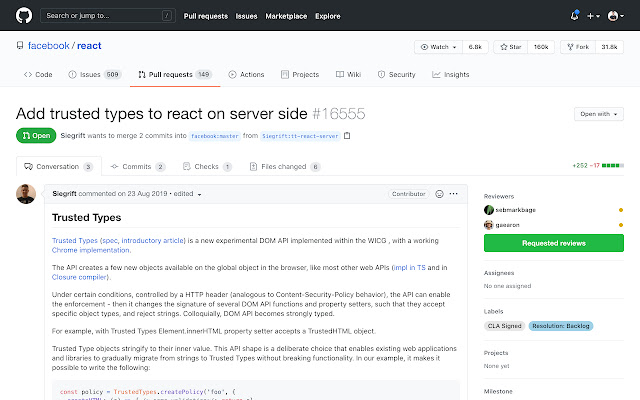Open the impl in TS link

point(410,267)
